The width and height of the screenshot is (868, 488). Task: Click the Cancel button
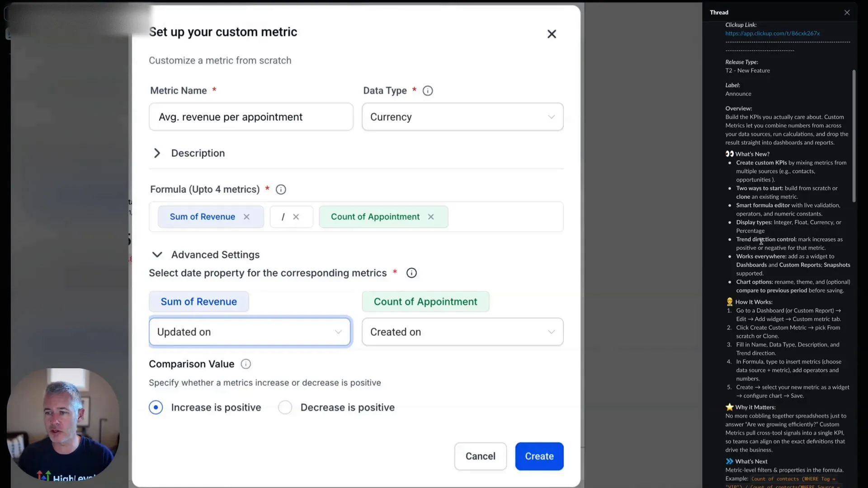click(x=480, y=456)
